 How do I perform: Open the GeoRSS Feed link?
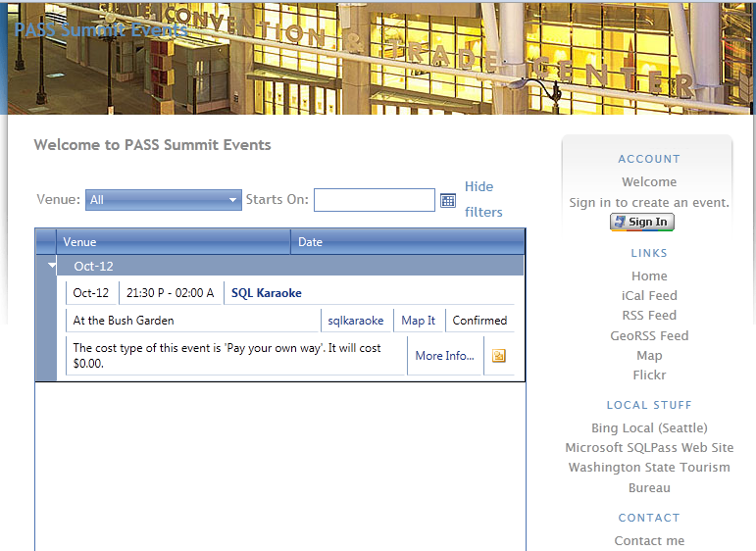pyautogui.click(x=649, y=335)
